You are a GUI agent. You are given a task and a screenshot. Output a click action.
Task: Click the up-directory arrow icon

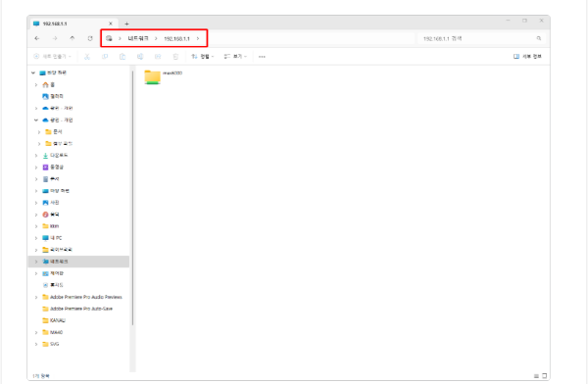pyautogui.click(x=72, y=38)
